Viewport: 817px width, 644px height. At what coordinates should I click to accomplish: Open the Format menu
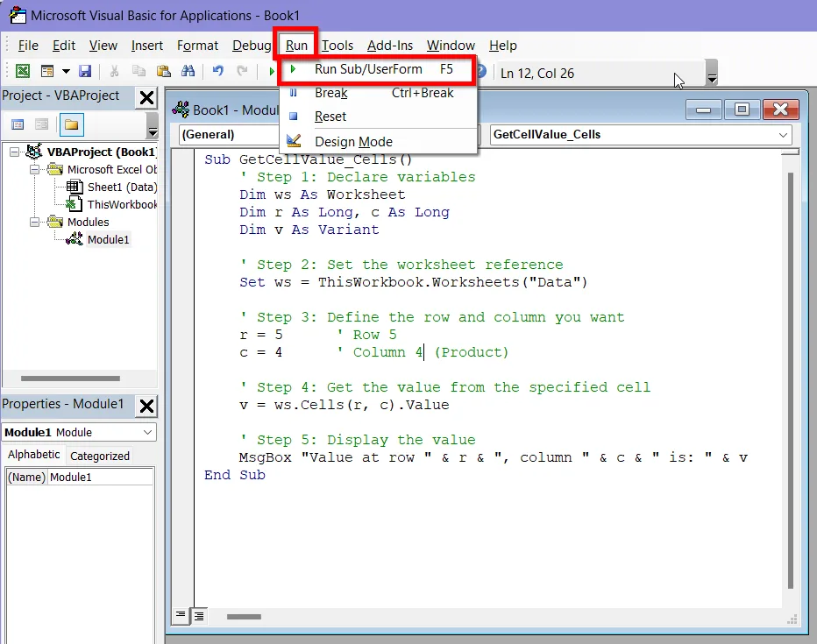pyautogui.click(x=197, y=46)
